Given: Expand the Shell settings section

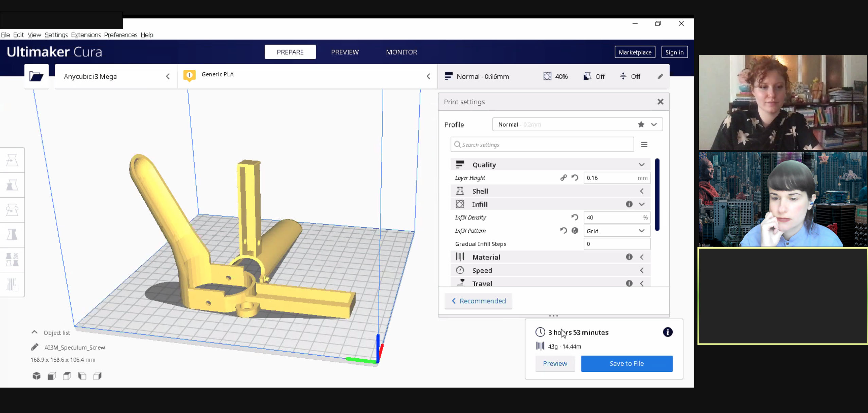Looking at the screenshot, I should click(x=550, y=191).
